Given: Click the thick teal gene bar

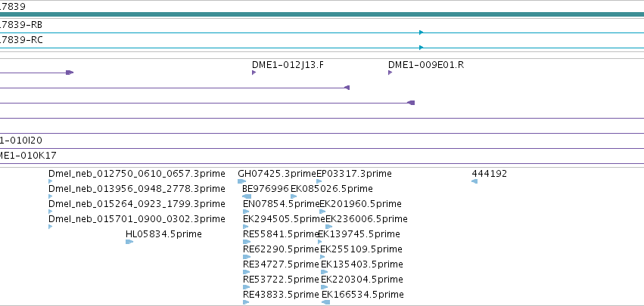Looking at the screenshot, I should tap(322, 14).
